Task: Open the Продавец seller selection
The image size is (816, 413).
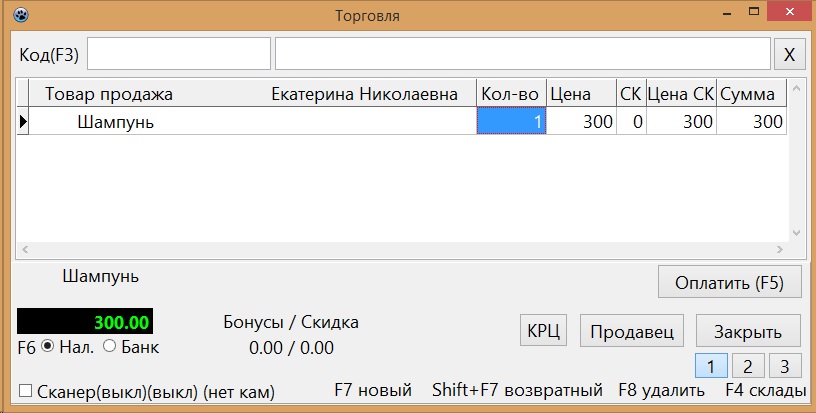Action: tap(632, 331)
